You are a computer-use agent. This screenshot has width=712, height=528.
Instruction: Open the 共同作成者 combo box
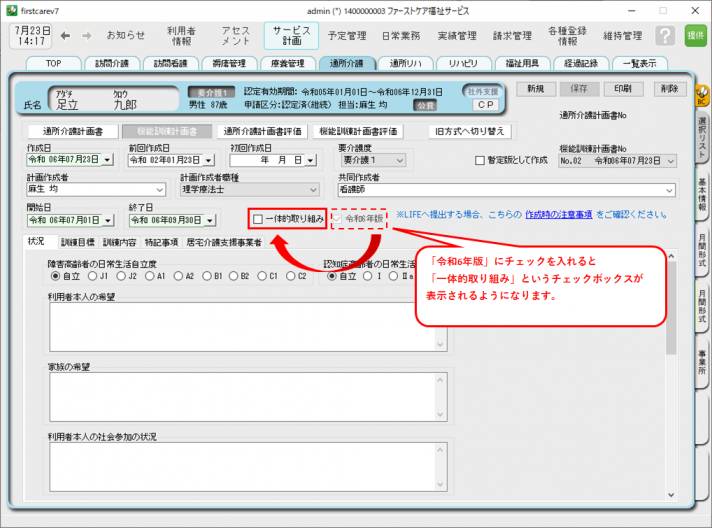pyautogui.click(x=668, y=190)
